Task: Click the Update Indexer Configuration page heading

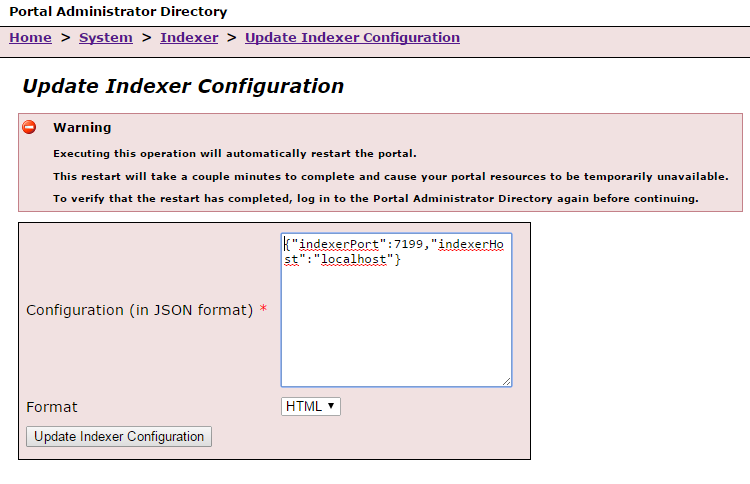Action: pyautogui.click(x=183, y=86)
